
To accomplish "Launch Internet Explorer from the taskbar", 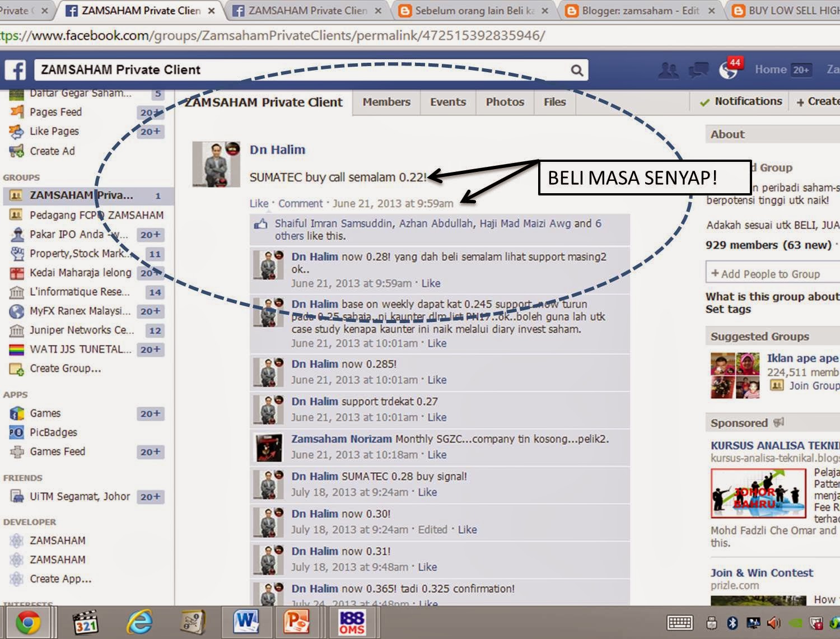I will [139, 622].
